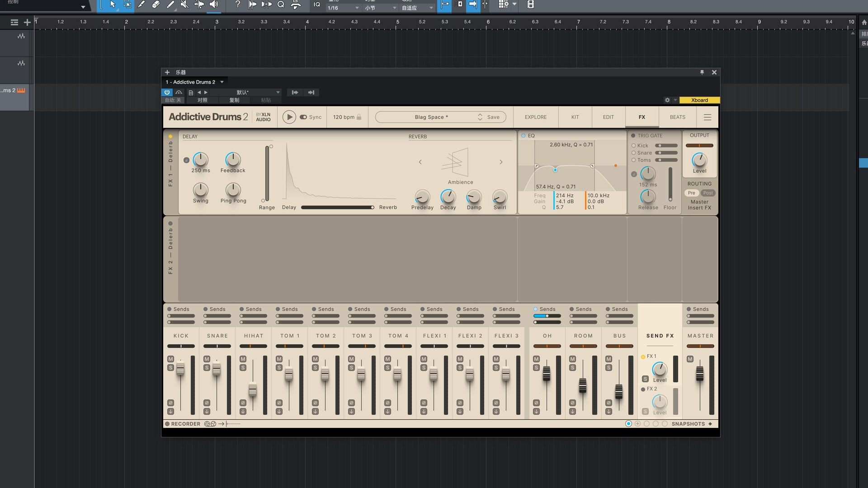Go to previous plugin preset arrow
868x488 pixels.
(199, 93)
